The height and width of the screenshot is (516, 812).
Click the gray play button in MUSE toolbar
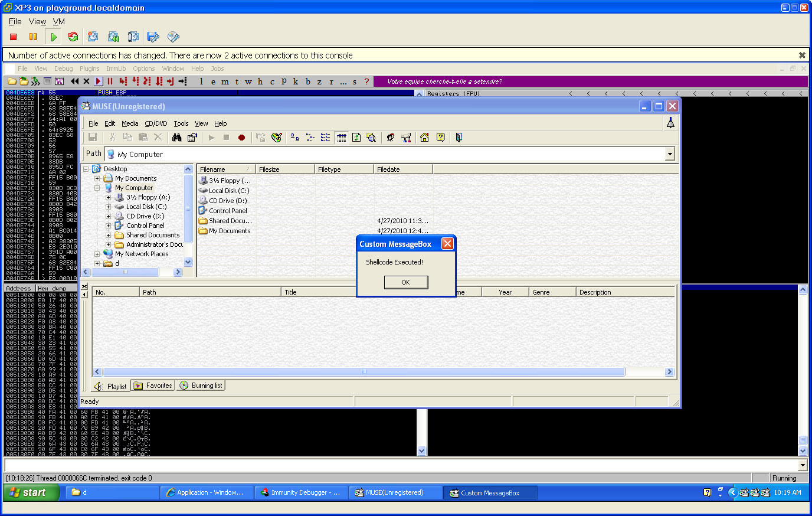[211, 137]
